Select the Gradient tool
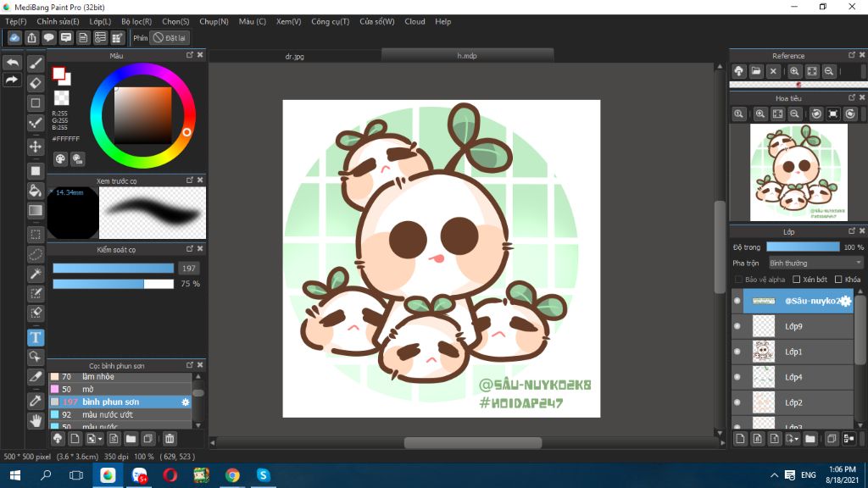The image size is (868, 488). point(36,210)
